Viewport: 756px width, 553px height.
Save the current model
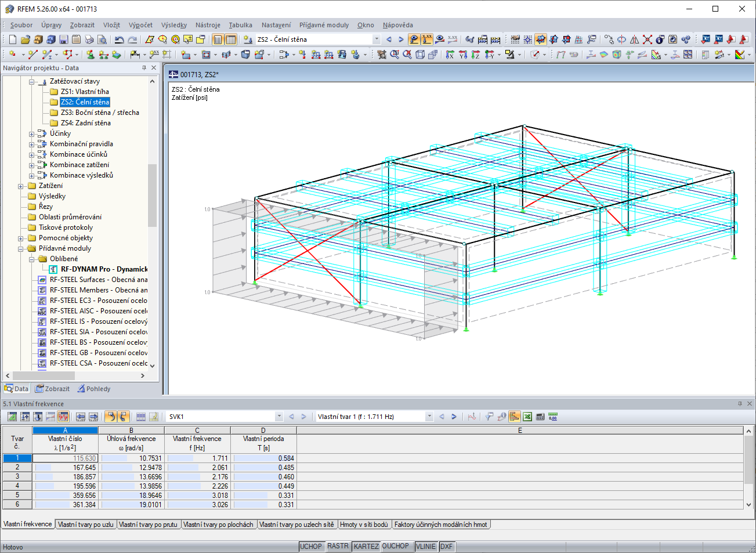(x=63, y=39)
